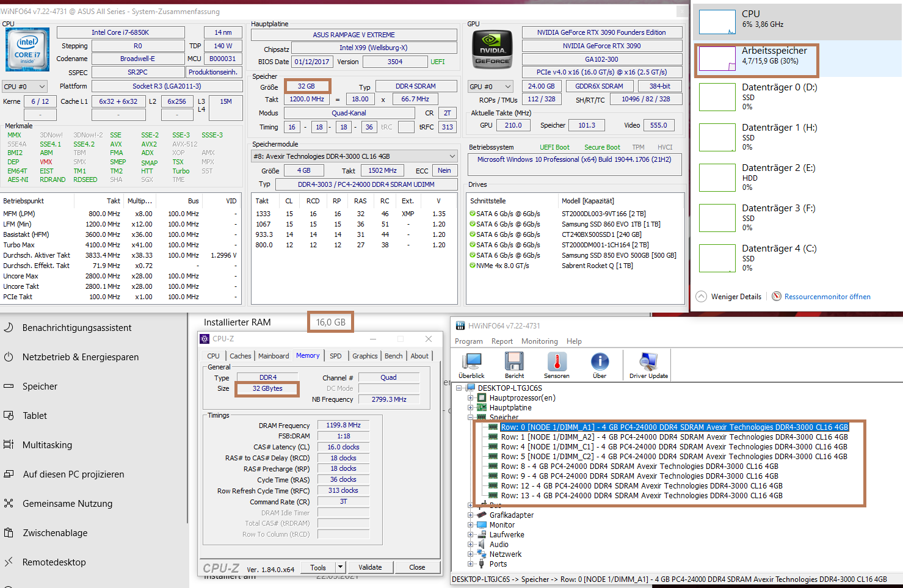This screenshot has width=903, height=588.
Task: Click the Produktionseinh. field in CPU summary
Action: point(213,72)
